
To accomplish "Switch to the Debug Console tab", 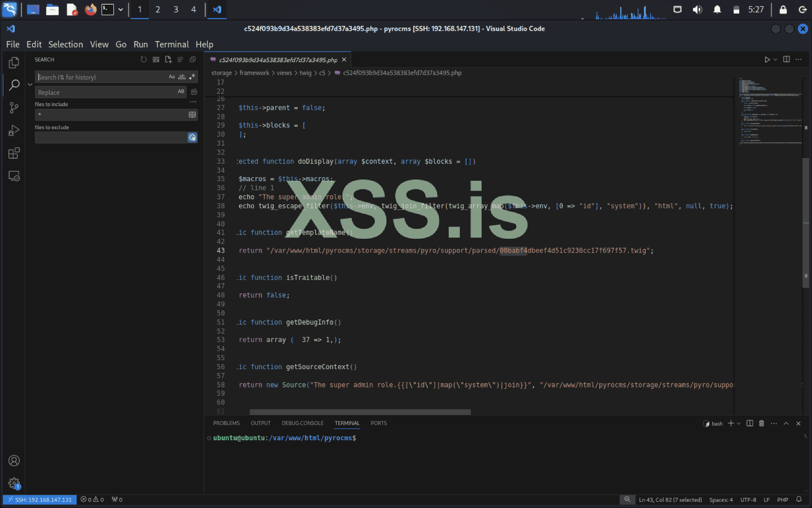I will (x=302, y=423).
